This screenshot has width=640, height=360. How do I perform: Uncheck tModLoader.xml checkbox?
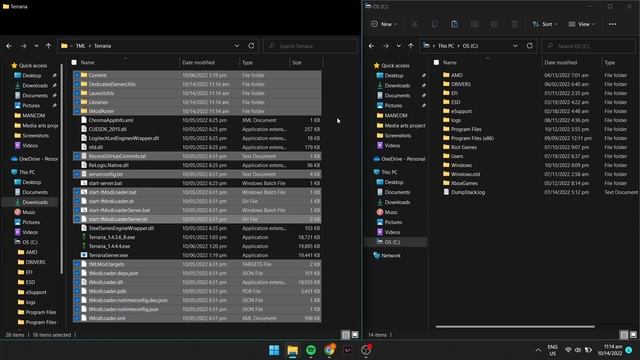coord(77,318)
